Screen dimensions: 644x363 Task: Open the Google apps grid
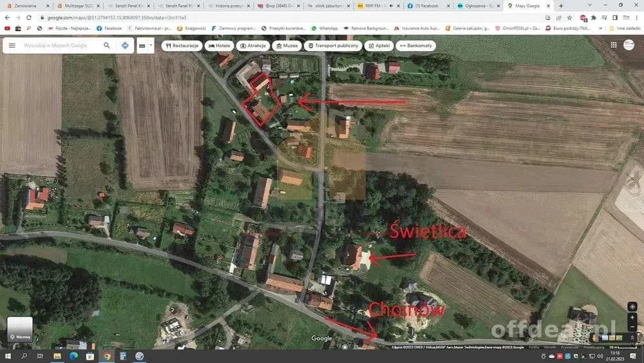point(614,45)
